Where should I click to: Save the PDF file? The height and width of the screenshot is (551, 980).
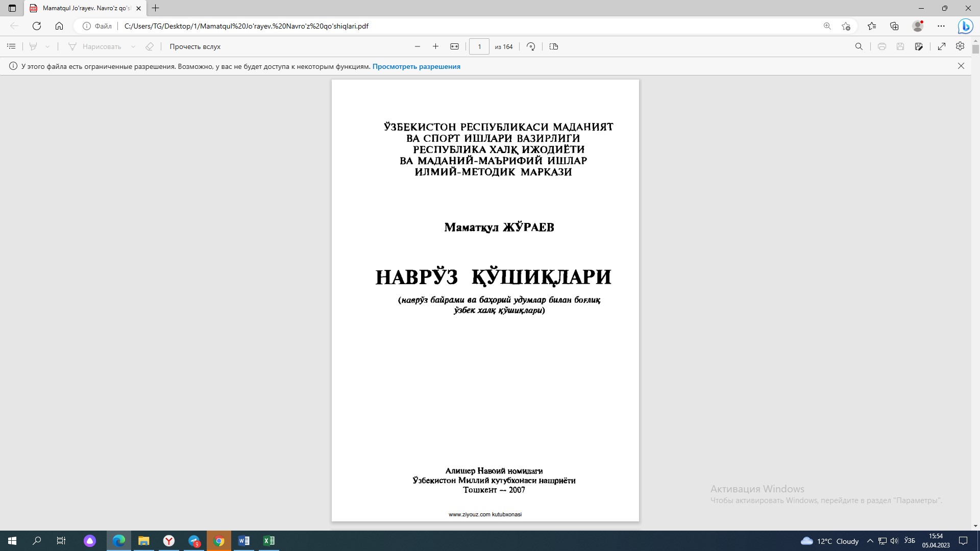coord(901,46)
